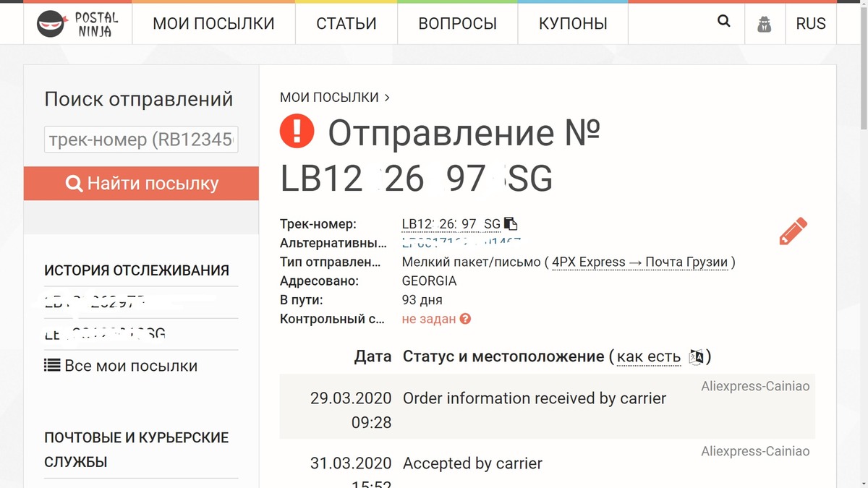Click the incognito user profile icon
This screenshot has width=868, height=488.
(x=765, y=25)
